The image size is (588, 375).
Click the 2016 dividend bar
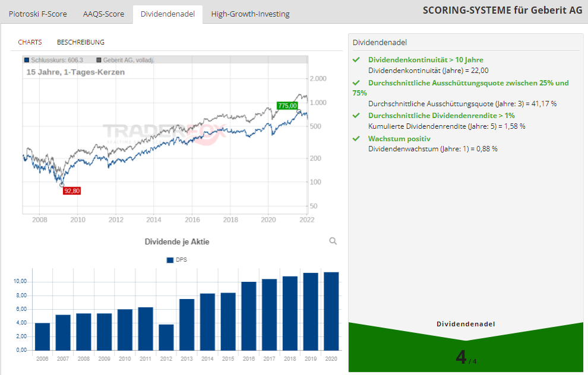[249, 316]
